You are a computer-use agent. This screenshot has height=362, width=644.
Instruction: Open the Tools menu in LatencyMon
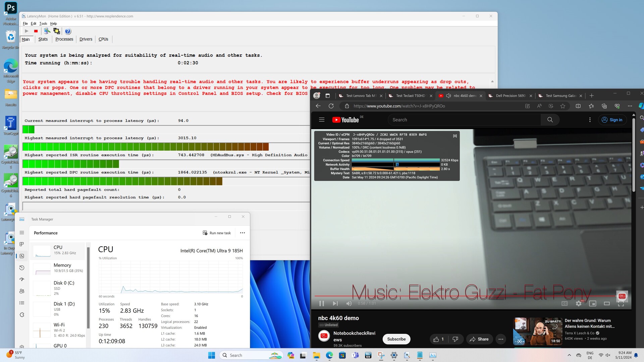coord(43,23)
